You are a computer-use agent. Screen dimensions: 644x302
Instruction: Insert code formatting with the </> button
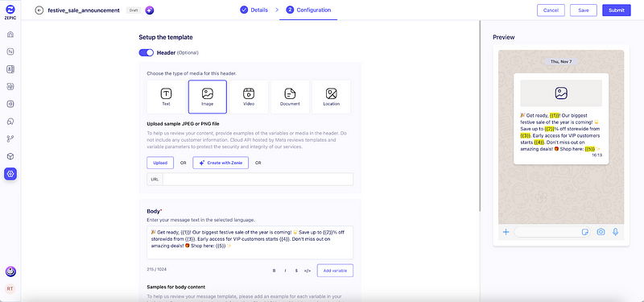308,271
